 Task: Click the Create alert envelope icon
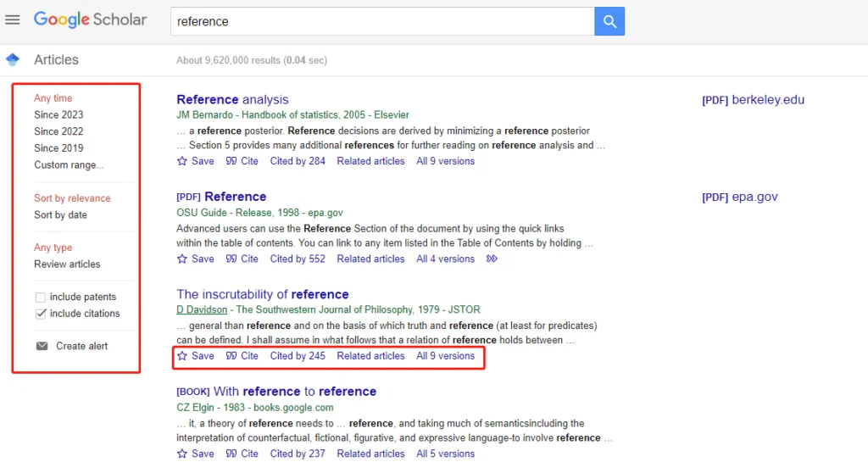pyautogui.click(x=42, y=346)
